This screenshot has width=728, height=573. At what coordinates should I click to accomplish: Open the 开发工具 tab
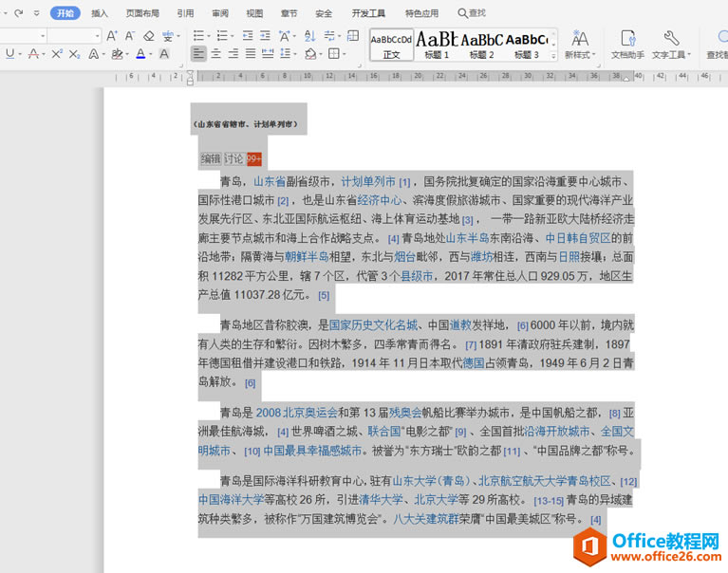pyautogui.click(x=368, y=13)
